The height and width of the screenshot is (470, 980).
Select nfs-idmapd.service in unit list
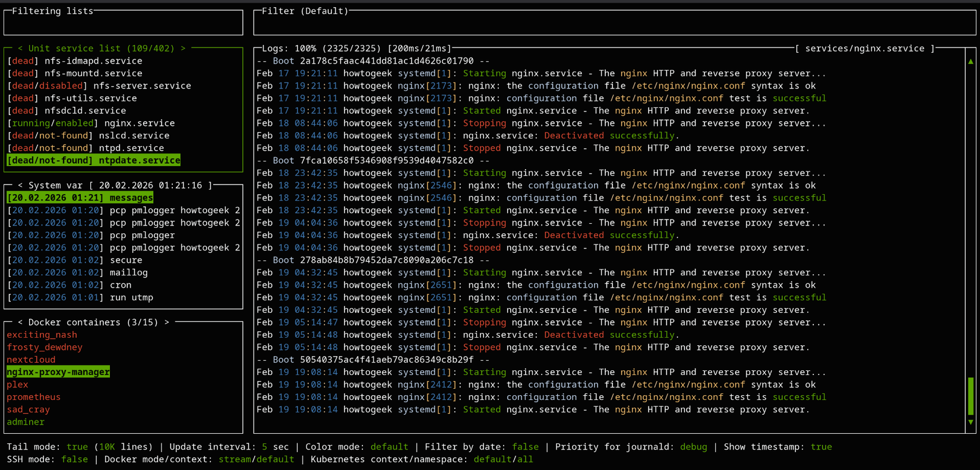click(x=75, y=61)
